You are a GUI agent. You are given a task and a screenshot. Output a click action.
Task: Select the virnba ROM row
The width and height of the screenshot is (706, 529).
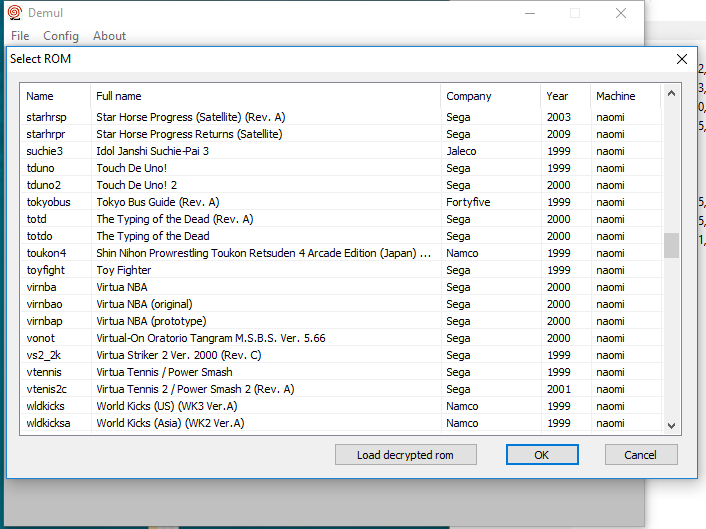(341, 287)
